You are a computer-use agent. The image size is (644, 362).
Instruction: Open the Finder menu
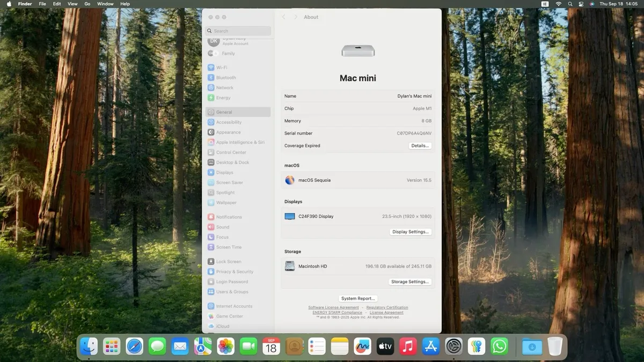(25, 4)
